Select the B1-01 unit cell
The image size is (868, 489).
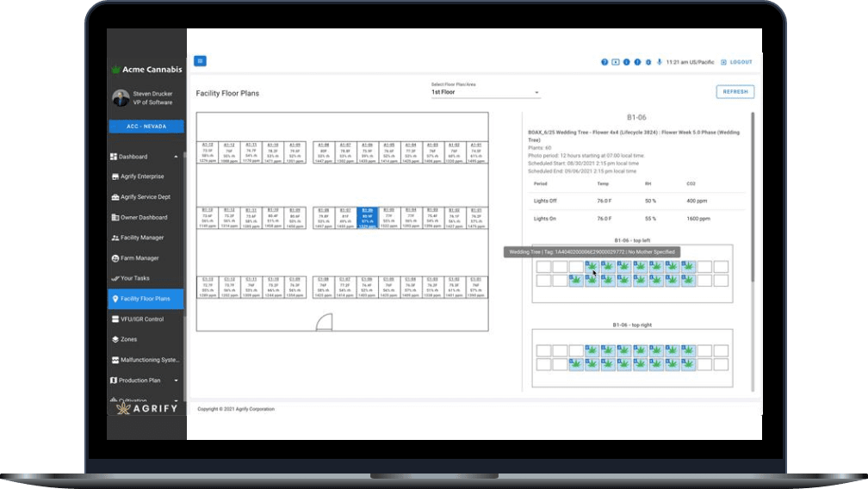coord(476,218)
